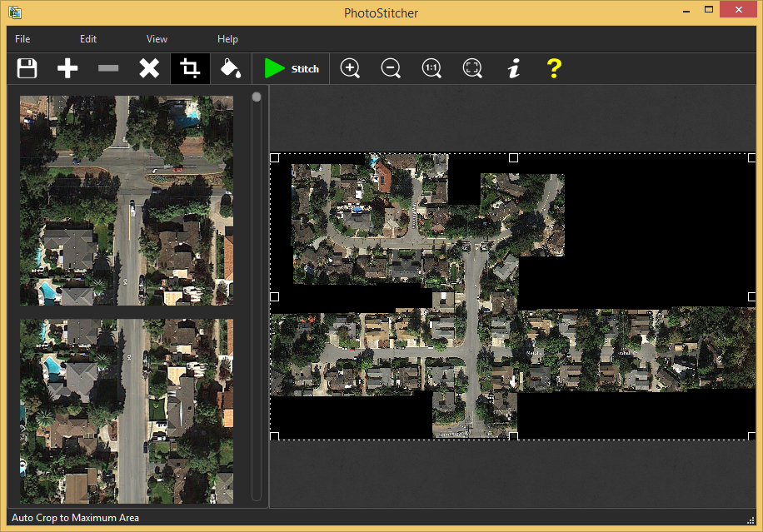The image size is (763, 532).
Task: Zoom out with magnifier minus icon
Action: (x=391, y=68)
